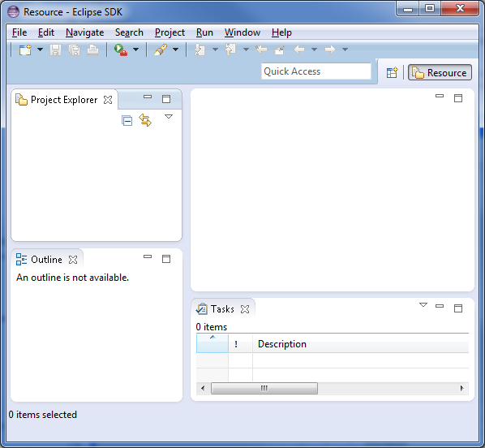Open the Back history dropdown arrow

[314, 50]
